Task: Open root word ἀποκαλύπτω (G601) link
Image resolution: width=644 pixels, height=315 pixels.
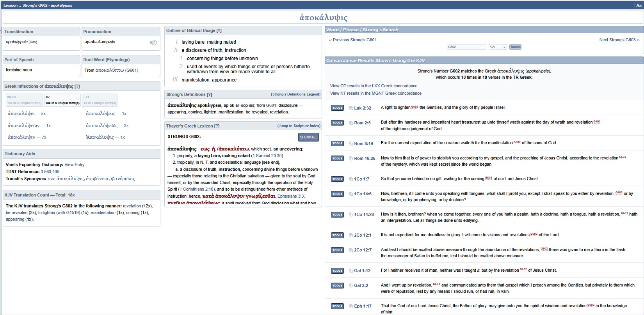Action: tap(117, 70)
